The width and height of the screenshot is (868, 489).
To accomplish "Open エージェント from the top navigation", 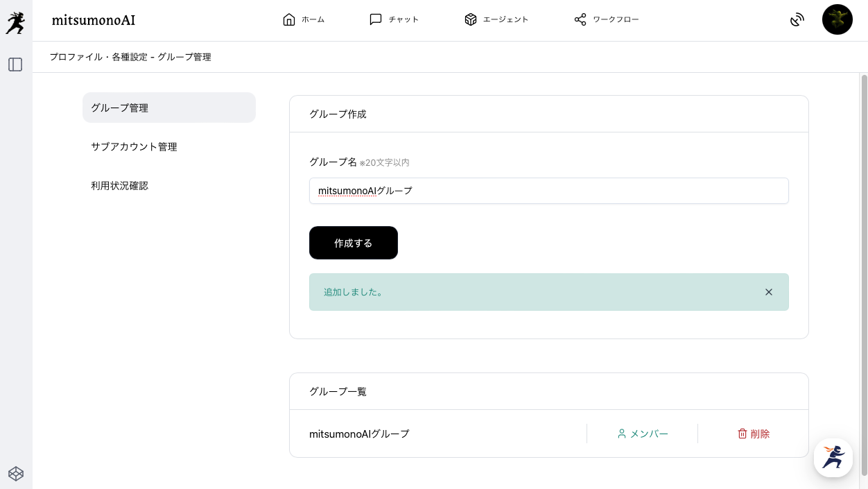I will [496, 19].
